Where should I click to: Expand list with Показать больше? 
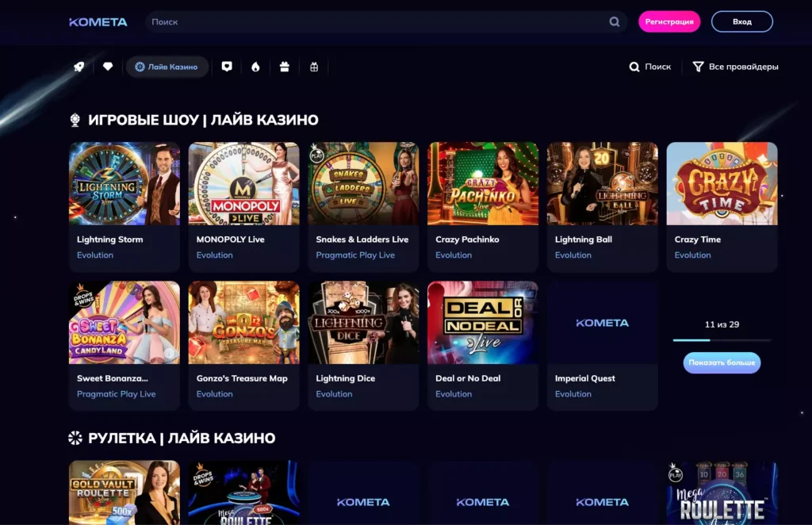(x=722, y=362)
